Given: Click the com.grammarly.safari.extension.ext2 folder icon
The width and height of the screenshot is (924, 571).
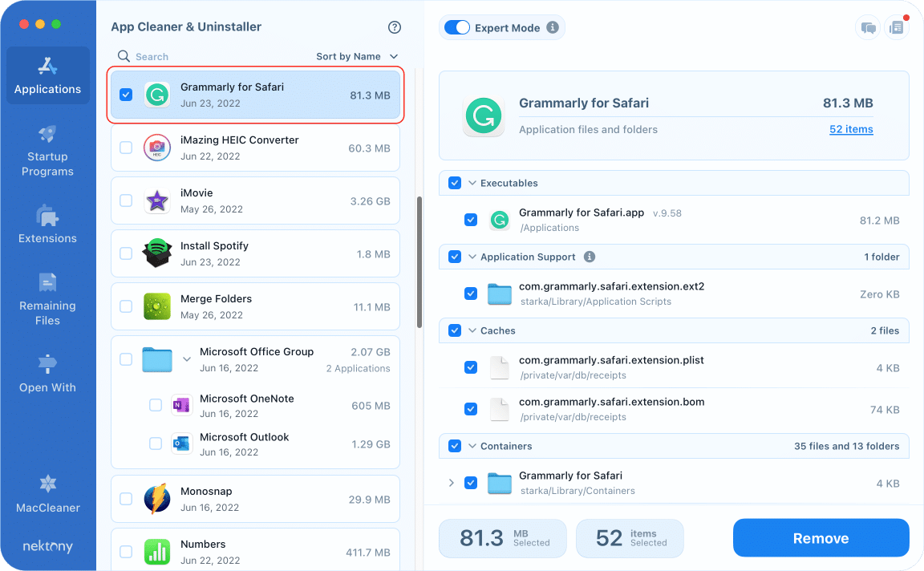Looking at the screenshot, I should [500, 294].
